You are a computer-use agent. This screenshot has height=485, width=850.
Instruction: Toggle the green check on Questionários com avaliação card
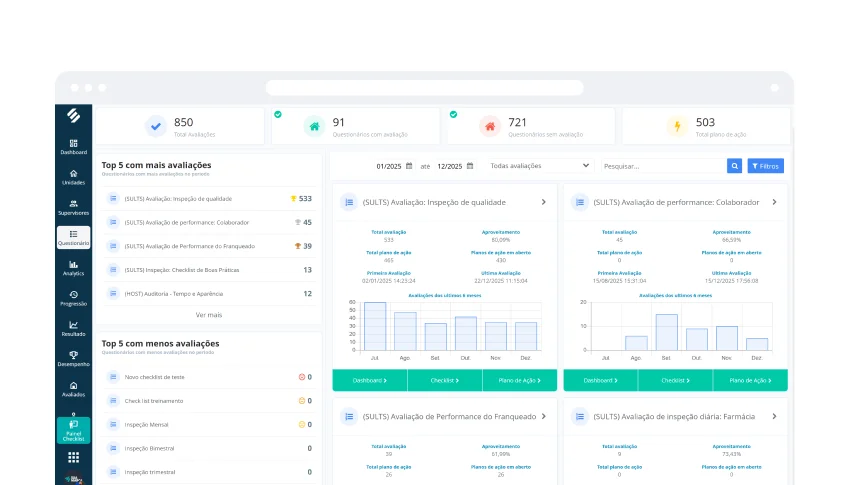pos(278,114)
